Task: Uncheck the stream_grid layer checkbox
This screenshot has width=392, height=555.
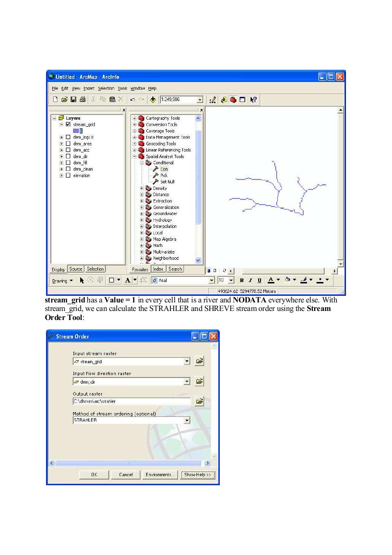Action: (68, 124)
